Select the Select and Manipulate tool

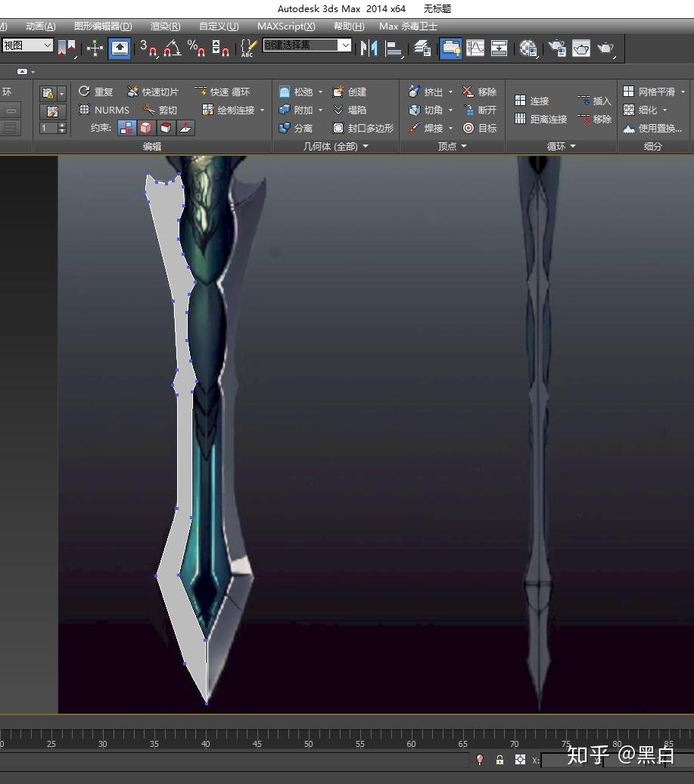(x=95, y=48)
